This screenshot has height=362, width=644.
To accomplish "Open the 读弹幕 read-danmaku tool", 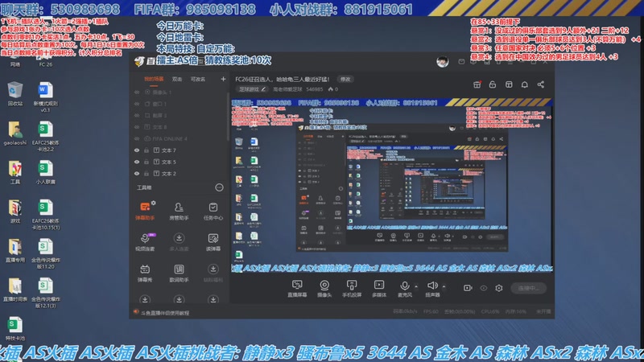I will click(x=213, y=242).
